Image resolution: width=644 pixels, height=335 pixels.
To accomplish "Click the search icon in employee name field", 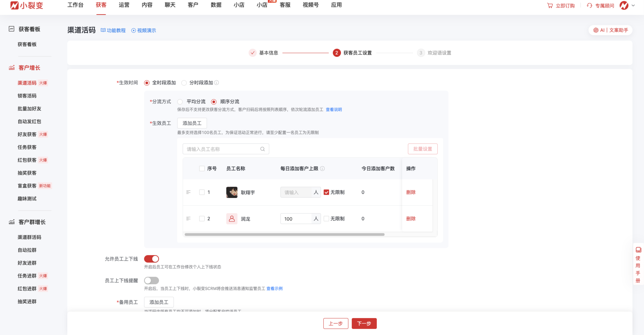I will point(262,149).
